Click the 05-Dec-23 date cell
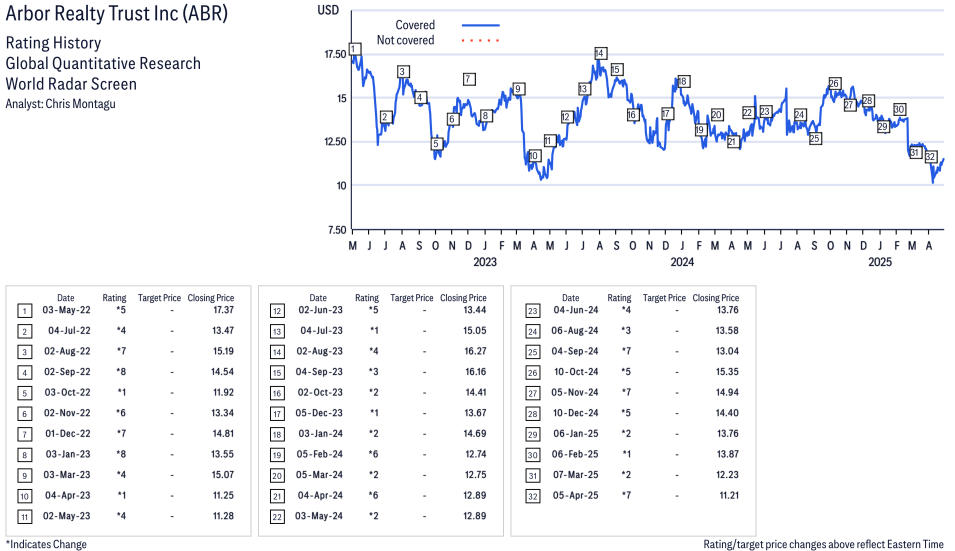This screenshot has width=955, height=551. pyautogui.click(x=319, y=413)
